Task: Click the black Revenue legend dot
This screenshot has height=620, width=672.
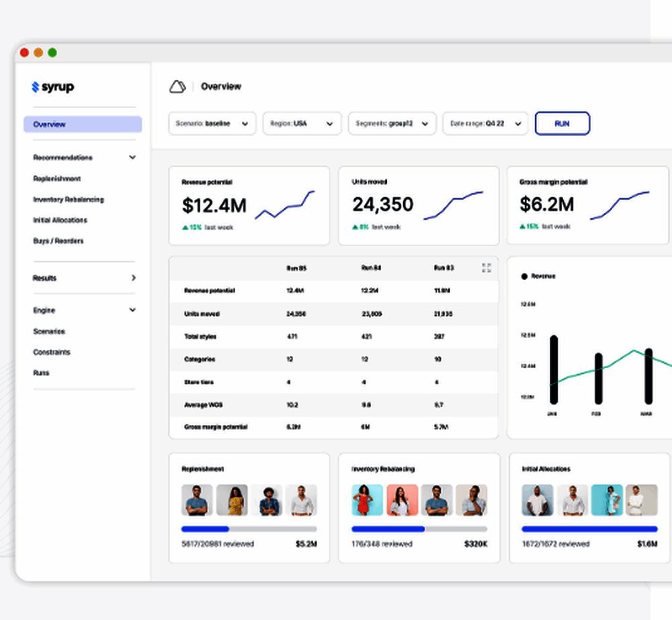Action: coord(524,276)
